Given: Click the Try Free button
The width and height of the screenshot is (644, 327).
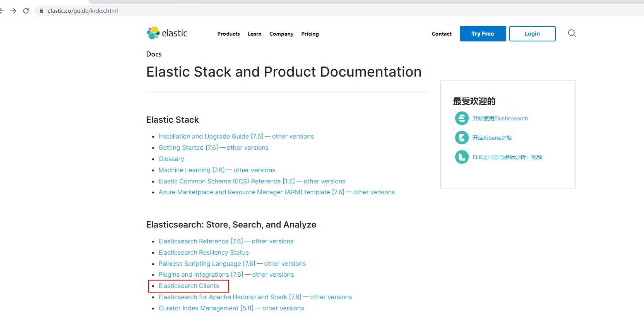Looking at the screenshot, I should click(x=483, y=34).
